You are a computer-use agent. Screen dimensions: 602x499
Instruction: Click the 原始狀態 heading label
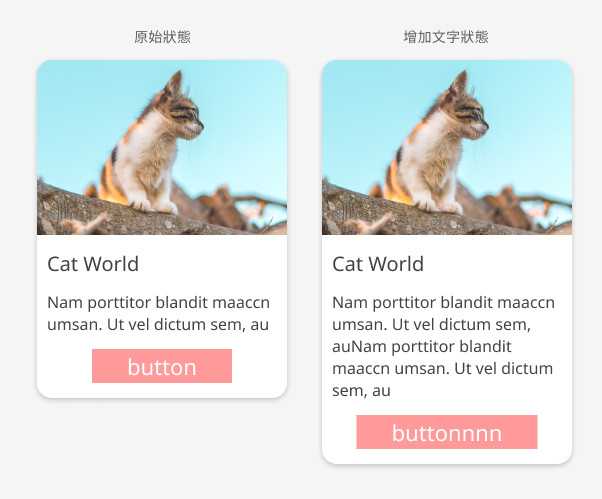tap(162, 37)
